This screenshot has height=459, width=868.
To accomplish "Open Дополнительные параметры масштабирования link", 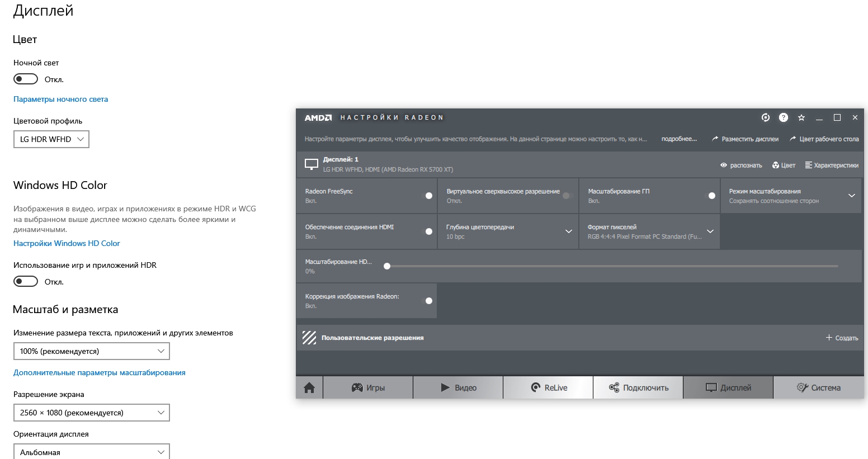I will 100,372.
